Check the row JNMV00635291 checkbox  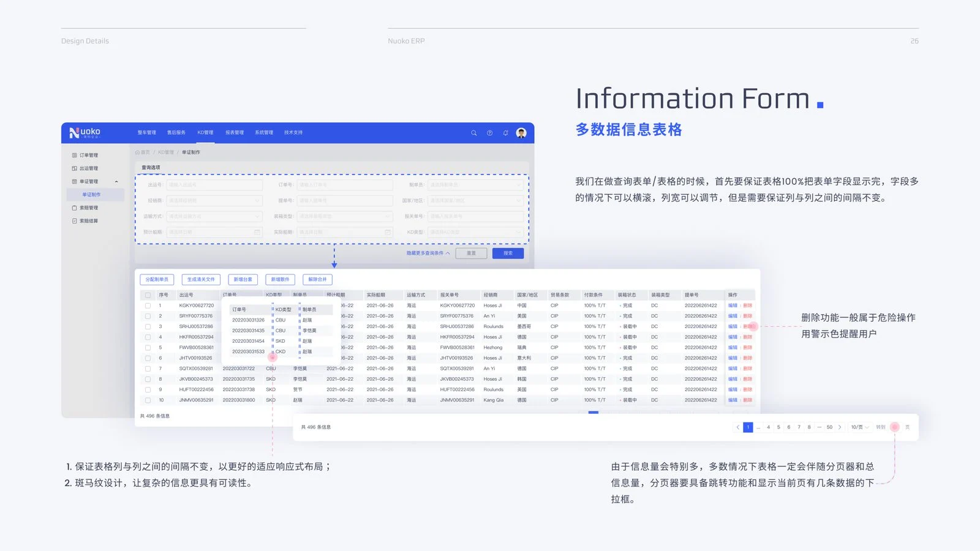pos(148,400)
